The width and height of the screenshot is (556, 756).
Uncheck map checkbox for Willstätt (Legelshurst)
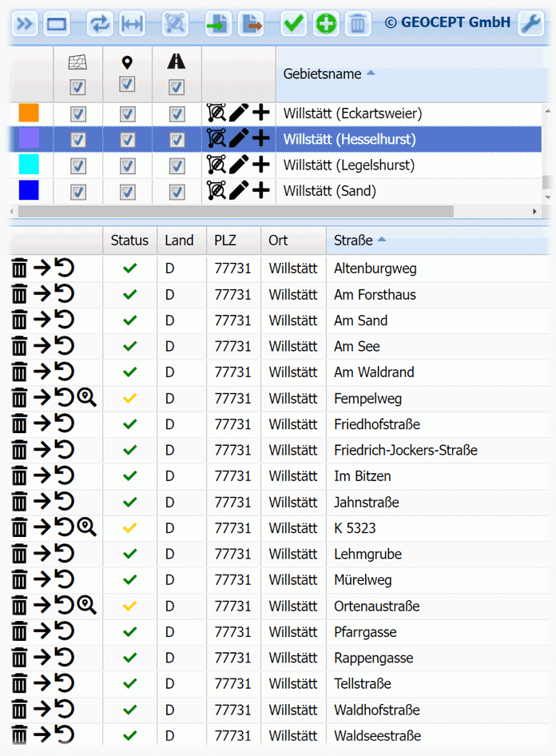click(x=78, y=165)
